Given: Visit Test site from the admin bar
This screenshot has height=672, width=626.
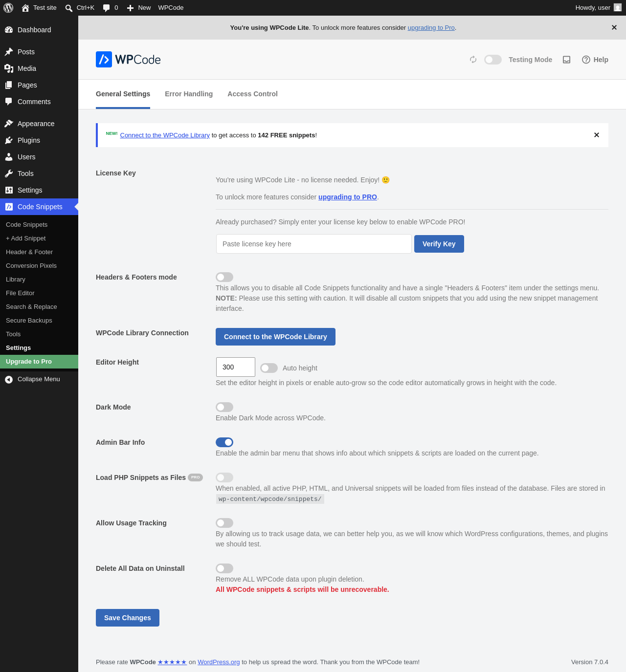Looking at the screenshot, I should (39, 8).
